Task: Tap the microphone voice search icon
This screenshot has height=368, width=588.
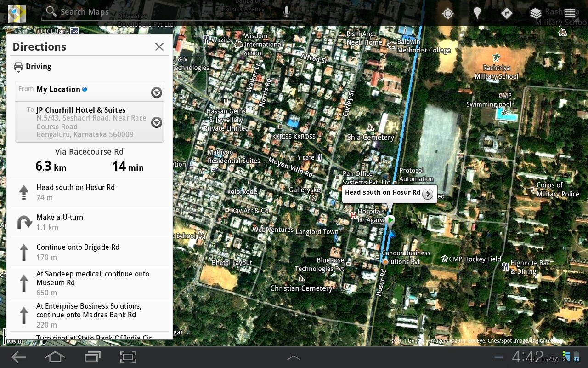Action: [x=287, y=12]
